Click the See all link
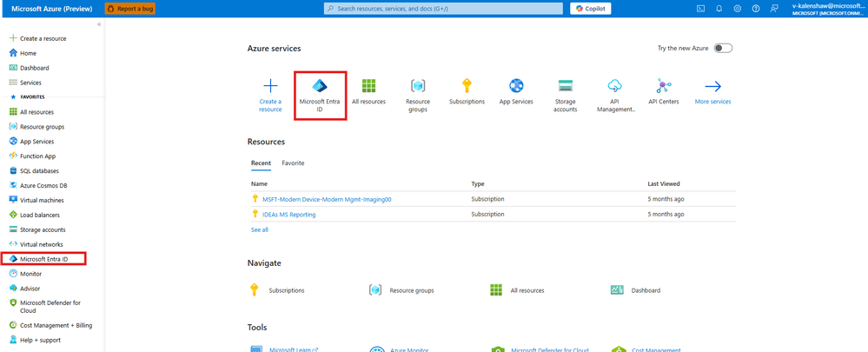 click(x=260, y=229)
